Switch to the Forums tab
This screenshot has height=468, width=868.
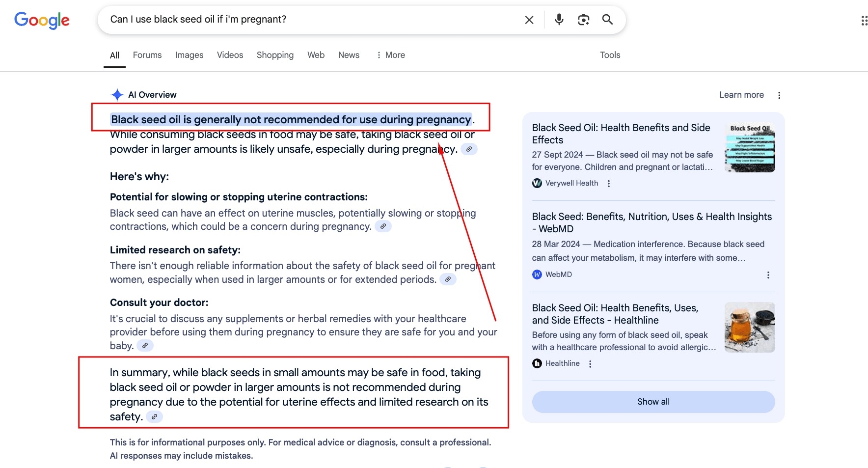pyautogui.click(x=147, y=55)
